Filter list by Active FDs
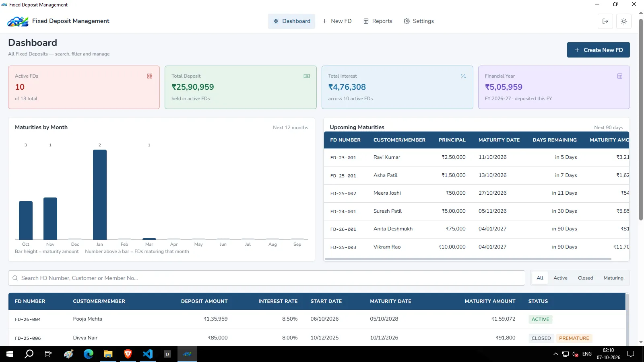 coord(560,278)
